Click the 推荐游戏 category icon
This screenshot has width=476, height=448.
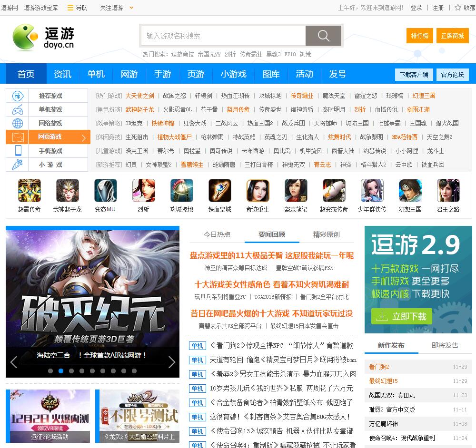pyautogui.click(x=17, y=96)
